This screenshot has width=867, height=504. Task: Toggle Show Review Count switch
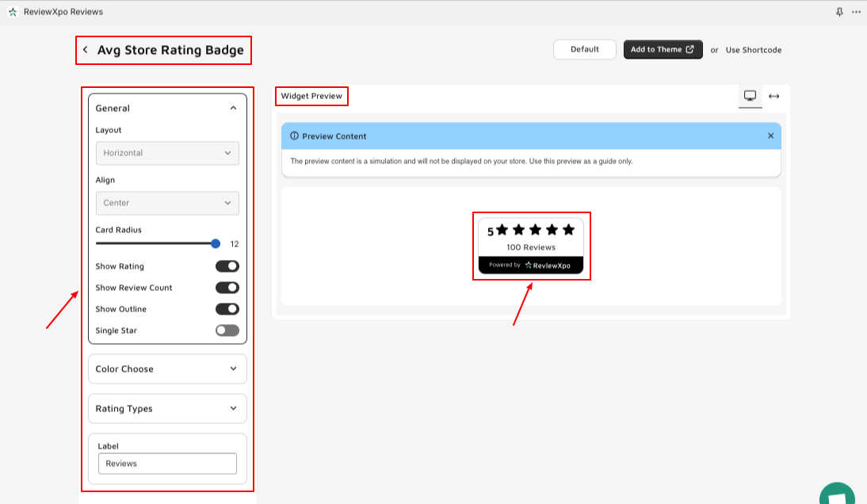pyautogui.click(x=227, y=288)
